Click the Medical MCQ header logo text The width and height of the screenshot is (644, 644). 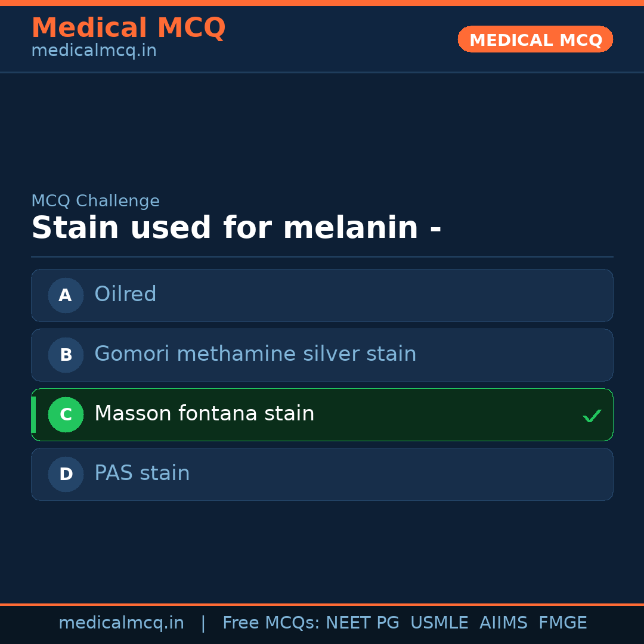128,27
